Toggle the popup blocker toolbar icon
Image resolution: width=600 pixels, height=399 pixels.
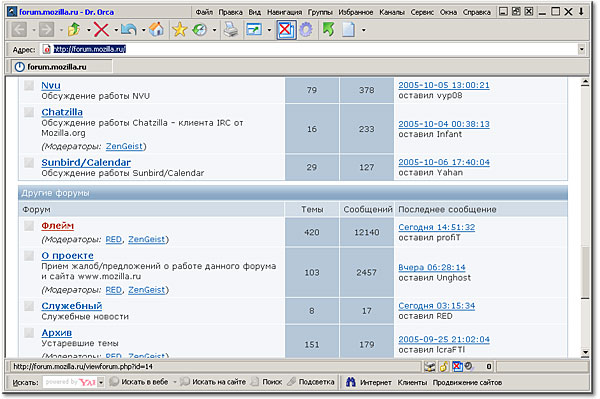[286, 29]
